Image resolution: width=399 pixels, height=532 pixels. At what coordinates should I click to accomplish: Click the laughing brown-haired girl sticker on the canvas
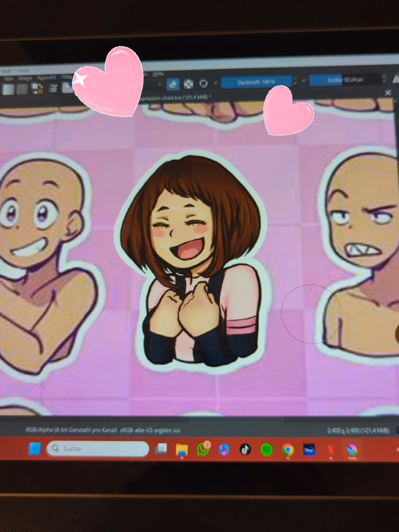tap(194, 261)
